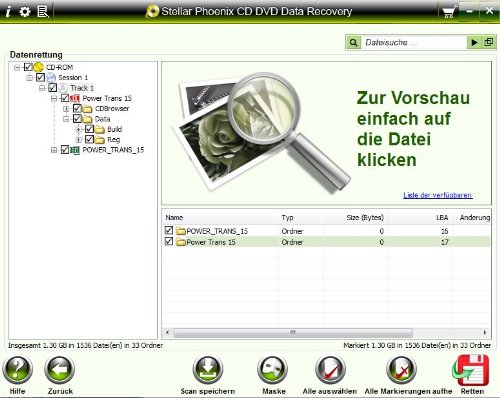This screenshot has height=398, width=500.
Task: Click the shopping cart purchase icon
Action: point(449,13)
